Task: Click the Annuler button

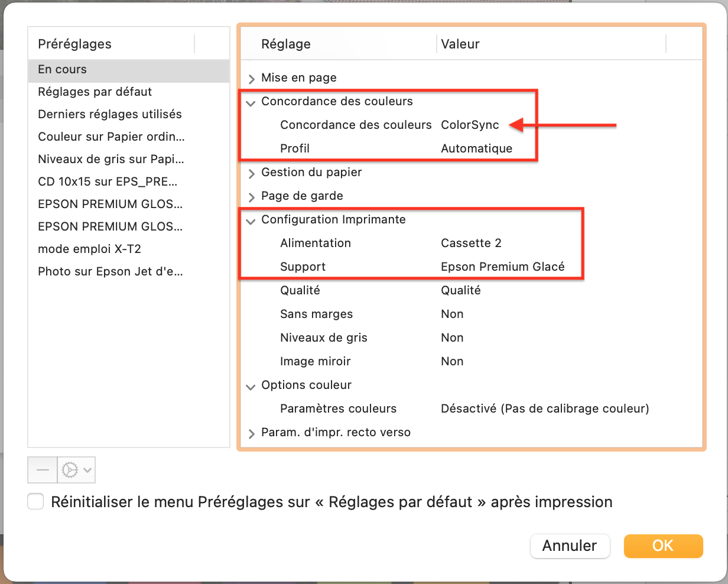Action: pyautogui.click(x=570, y=546)
